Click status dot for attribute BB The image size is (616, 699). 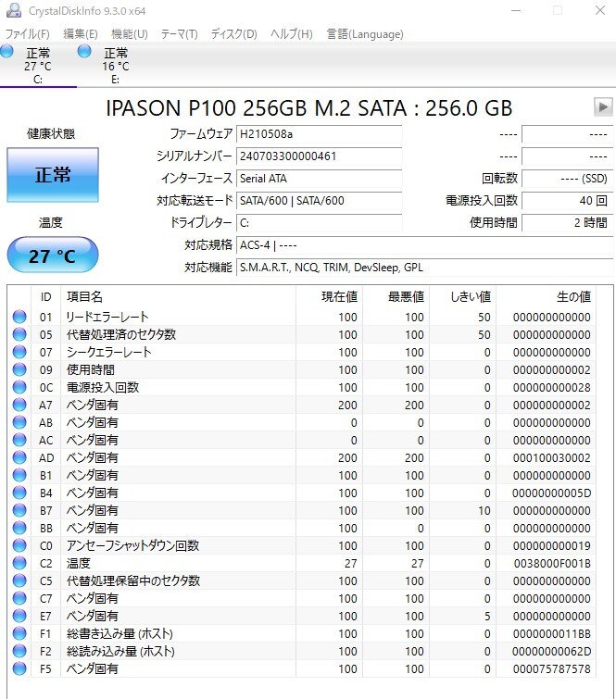click(x=19, y=529)
